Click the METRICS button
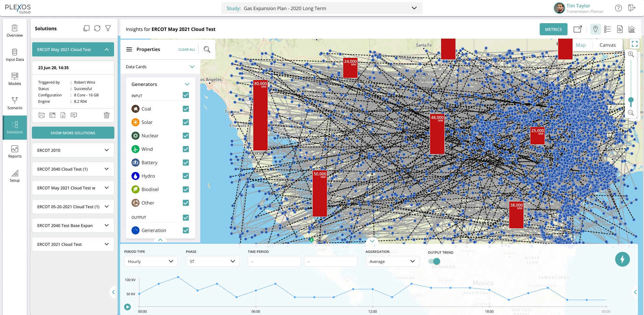 pos(553,29)
